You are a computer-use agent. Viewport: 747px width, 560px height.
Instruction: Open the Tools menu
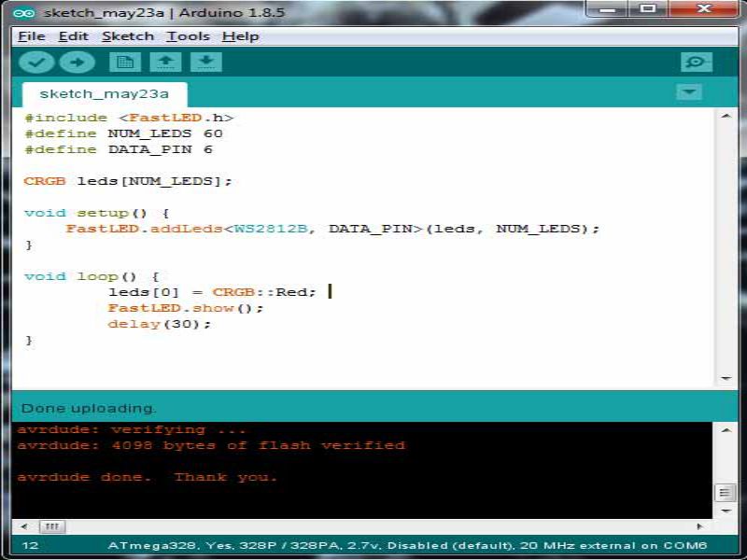[x=189, y=36]
